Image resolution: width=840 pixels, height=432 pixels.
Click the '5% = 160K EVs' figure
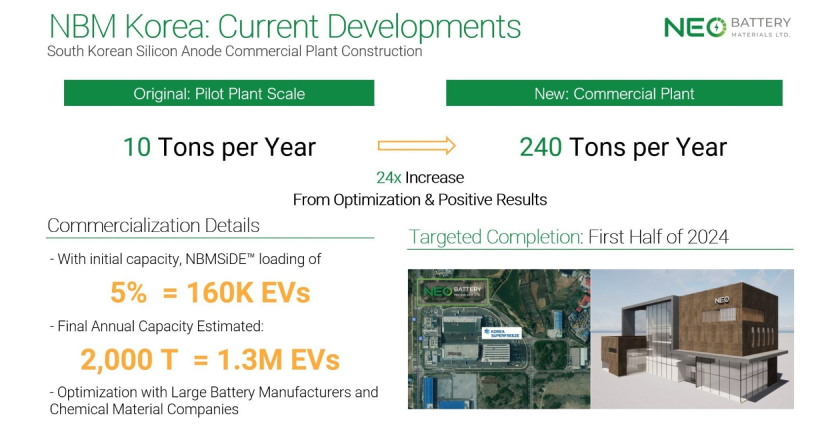pos(210,293)
